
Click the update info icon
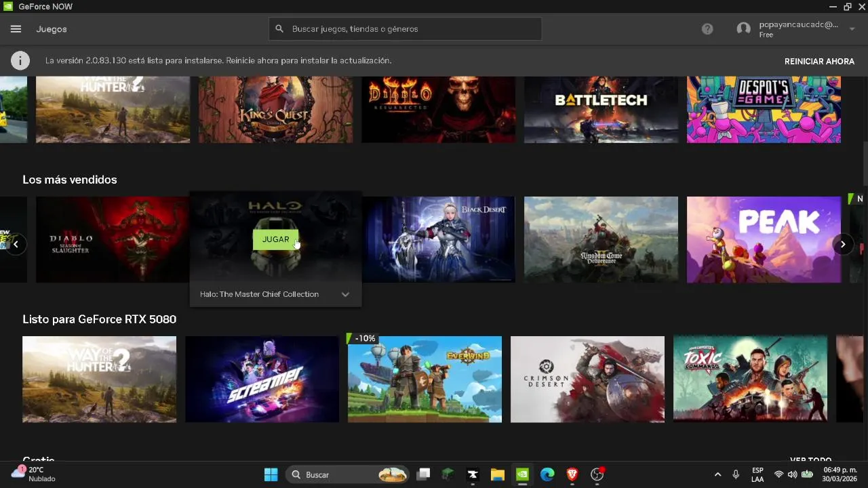(x=20, y=60)
